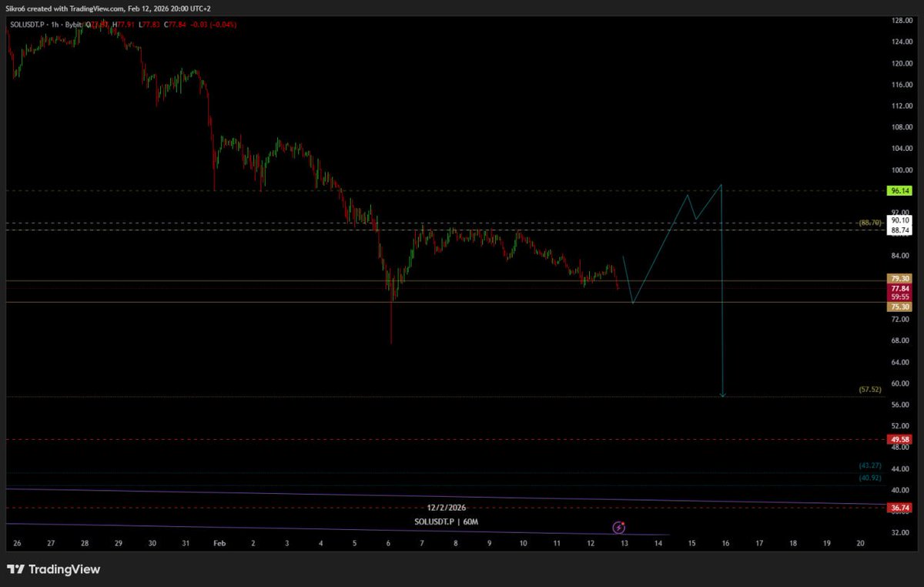Select the L77.83 low value in legend

pos(149,25)
